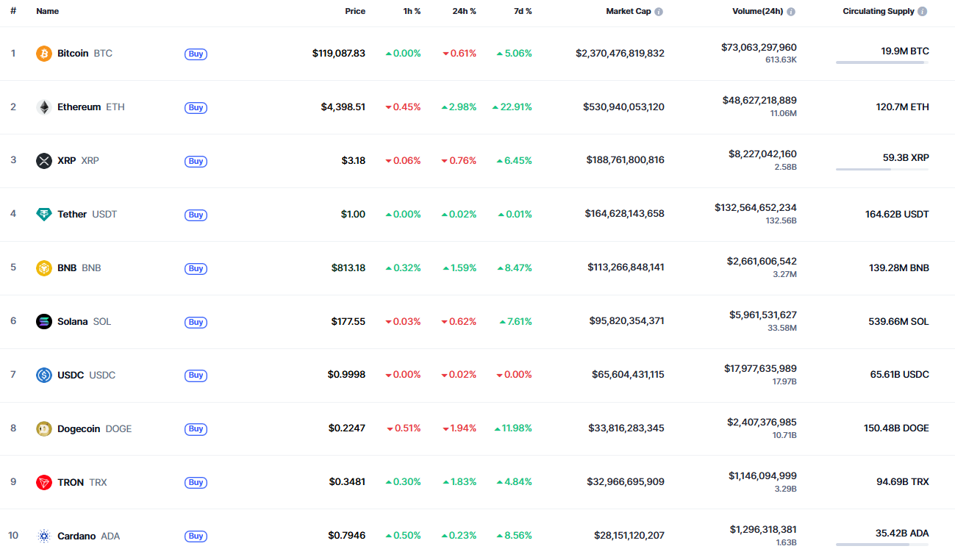
Task: Open the USDC name link
Action: 87,375
